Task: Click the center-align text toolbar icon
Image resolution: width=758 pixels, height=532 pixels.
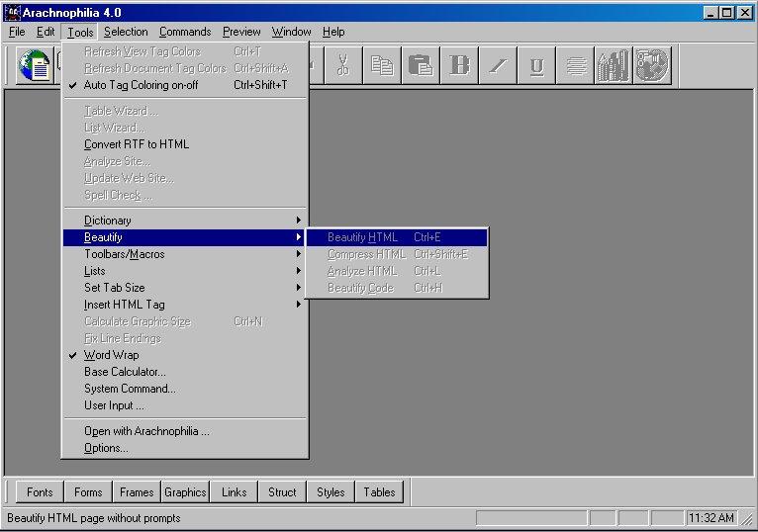Action: point(575,65)
